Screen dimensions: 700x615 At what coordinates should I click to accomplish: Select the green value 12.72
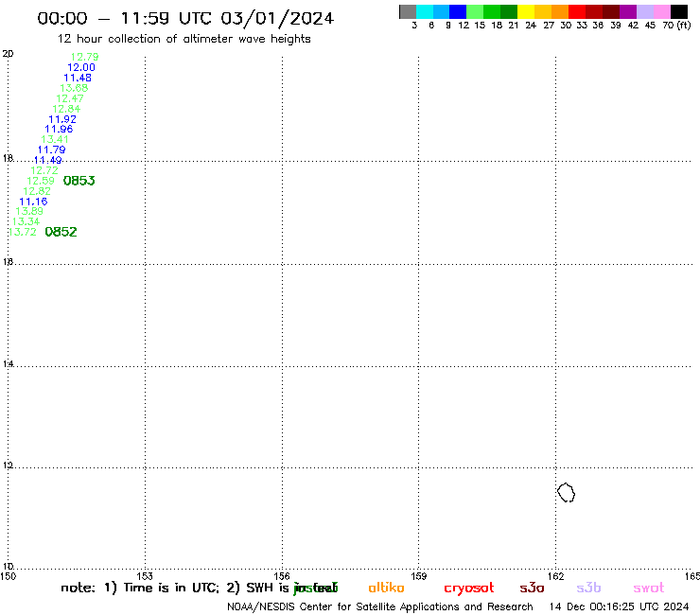click(44, 170)
